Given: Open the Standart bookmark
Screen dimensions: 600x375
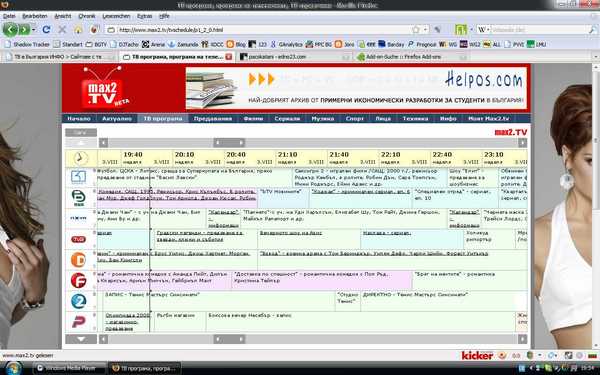Looking at the screenshot, I should click(x=68, y=44).
